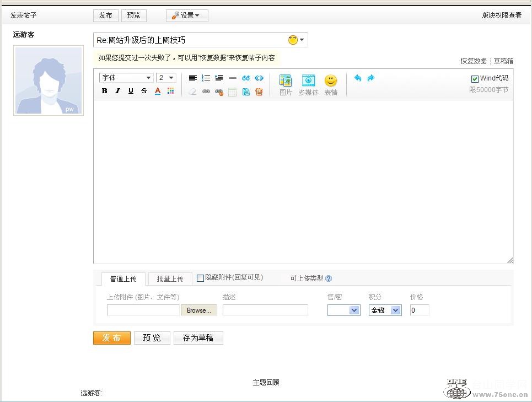This screenshot has width=532, height=402.
Task: Insert media using 多媒体 icon
Action: point(308,85)
